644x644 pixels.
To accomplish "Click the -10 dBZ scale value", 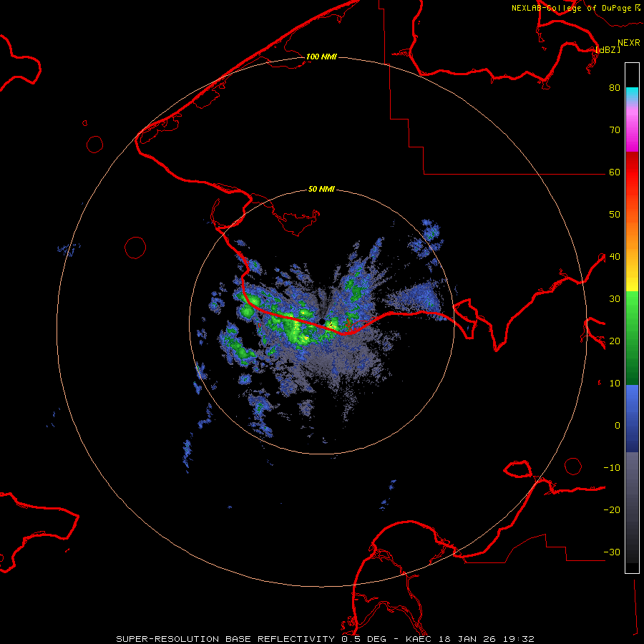I will tap(612, 468).
